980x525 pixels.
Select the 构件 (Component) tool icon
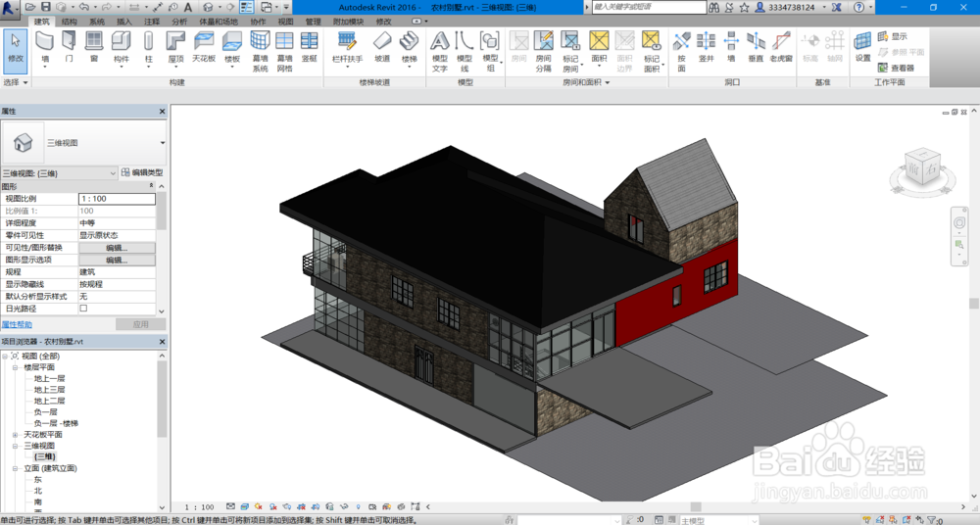(x=121, y=42)
